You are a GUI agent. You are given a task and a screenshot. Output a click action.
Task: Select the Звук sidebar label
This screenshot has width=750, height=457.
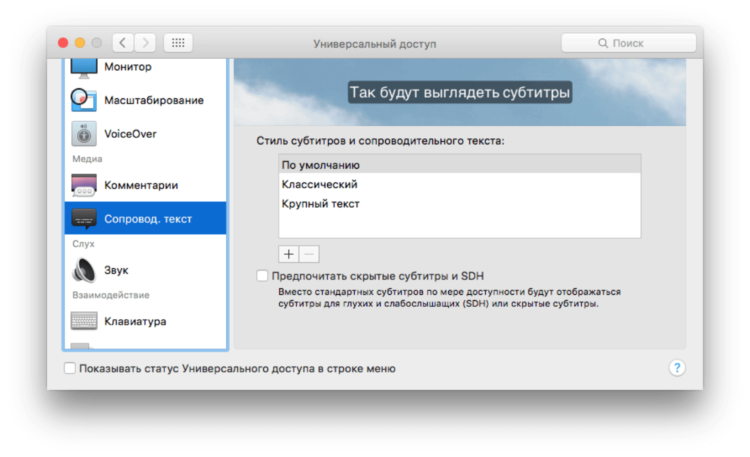116,270
